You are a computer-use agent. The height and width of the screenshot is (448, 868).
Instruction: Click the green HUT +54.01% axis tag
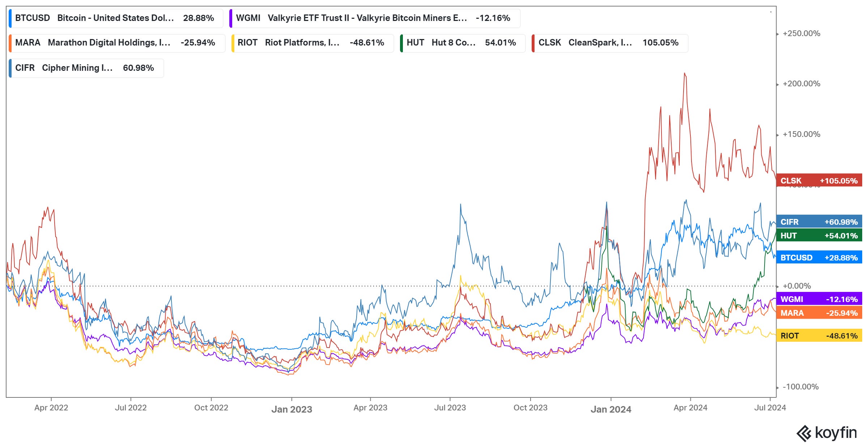819,236
